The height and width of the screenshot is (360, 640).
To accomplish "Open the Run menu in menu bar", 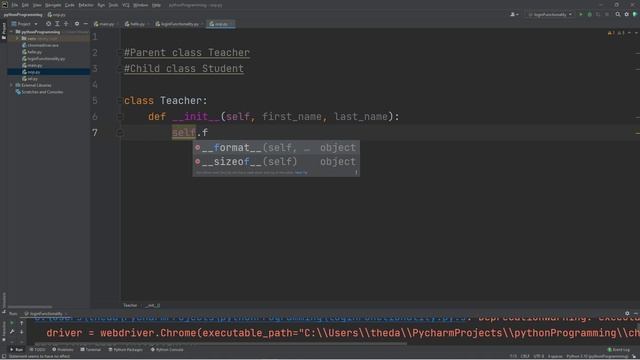I will tap(101, 5).
